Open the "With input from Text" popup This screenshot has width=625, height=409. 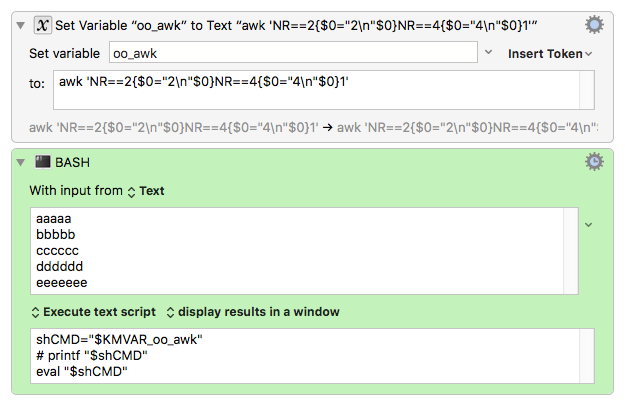pos(145,190)
